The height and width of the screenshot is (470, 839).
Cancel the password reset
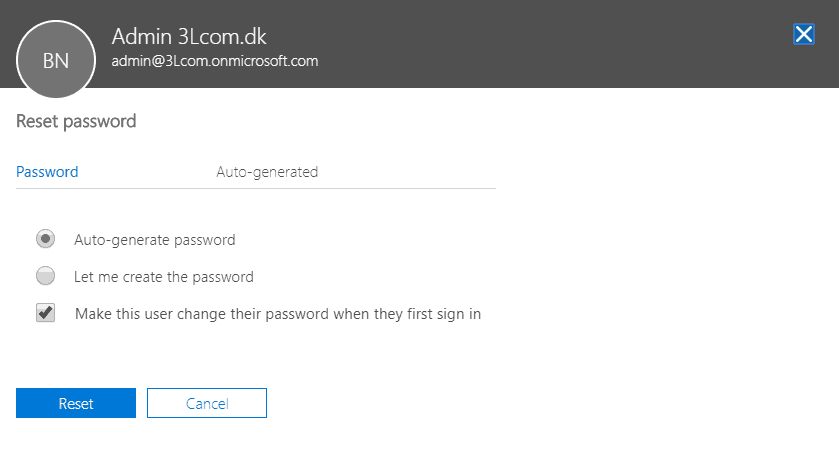point(207,403)
